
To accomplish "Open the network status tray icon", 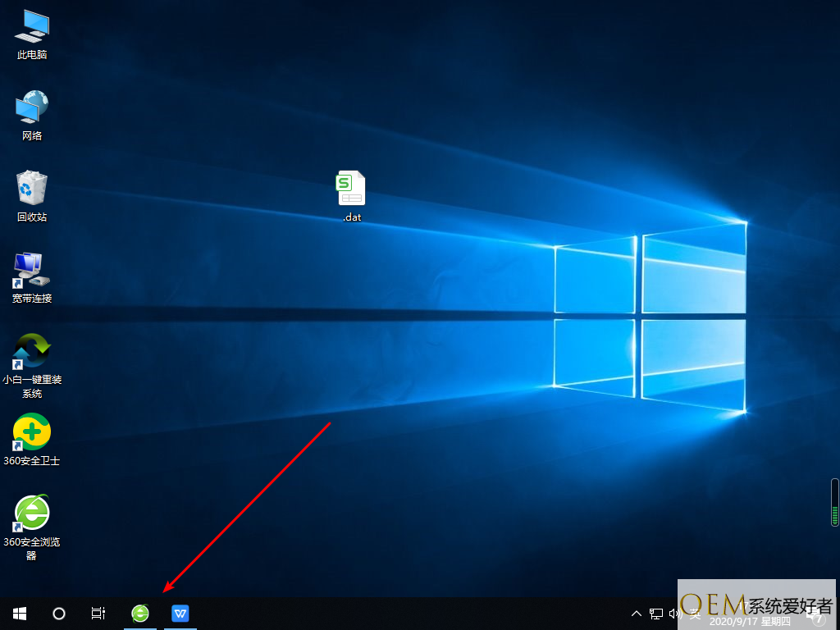I will 656,614.
